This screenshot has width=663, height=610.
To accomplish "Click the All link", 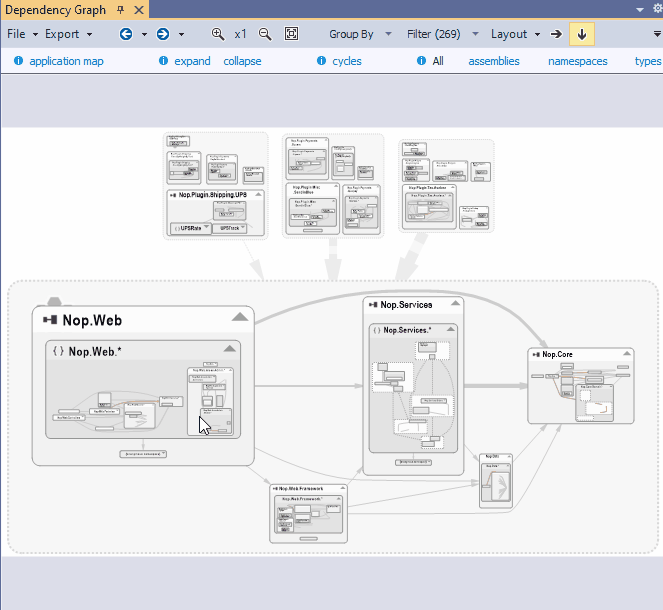I will click(x=438, y=61).
